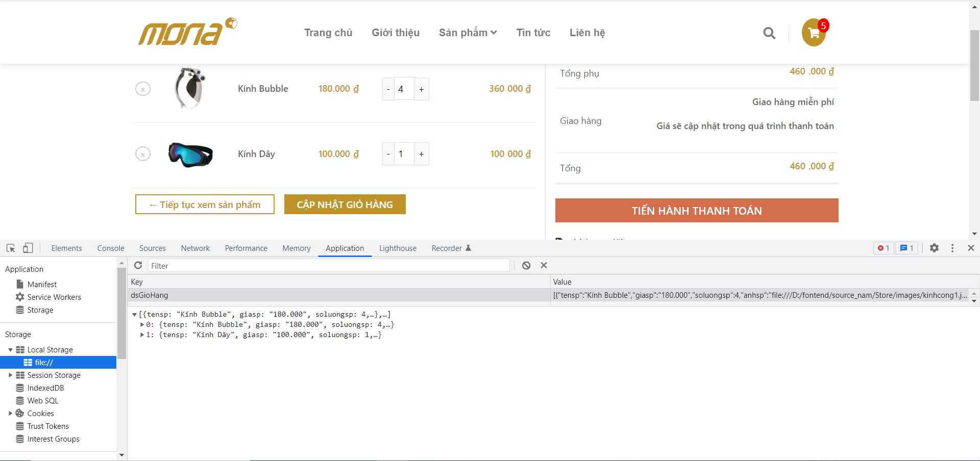Refresh the local storage table
The height and width of the screenshot is (461, 980).
[138, 265]
